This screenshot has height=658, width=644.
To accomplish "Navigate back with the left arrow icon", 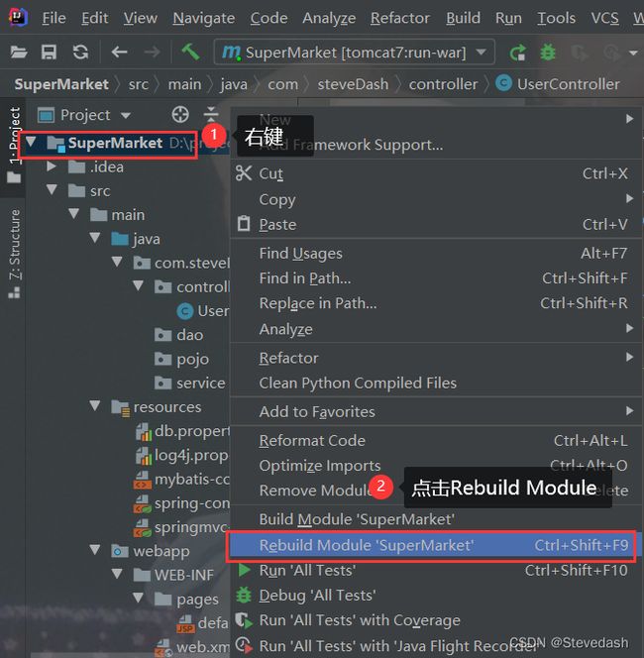I will (x=119, y=53).
